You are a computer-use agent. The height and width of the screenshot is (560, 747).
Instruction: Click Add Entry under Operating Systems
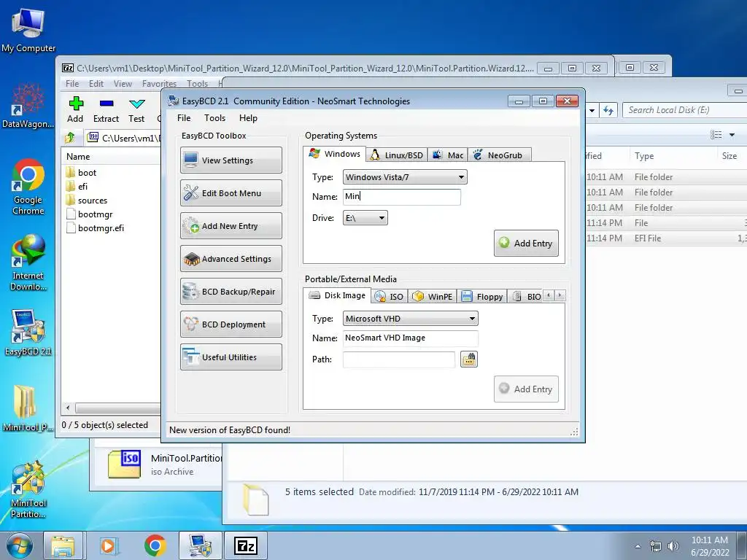526,244
